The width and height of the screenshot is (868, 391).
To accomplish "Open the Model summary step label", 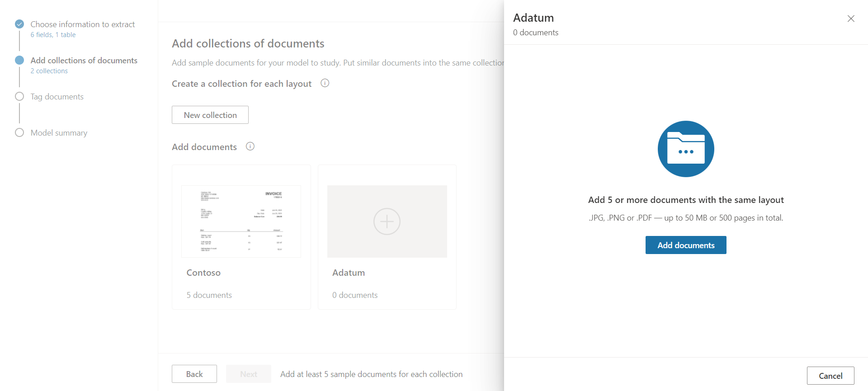I will pyautogui.click(x=59, y=133).
